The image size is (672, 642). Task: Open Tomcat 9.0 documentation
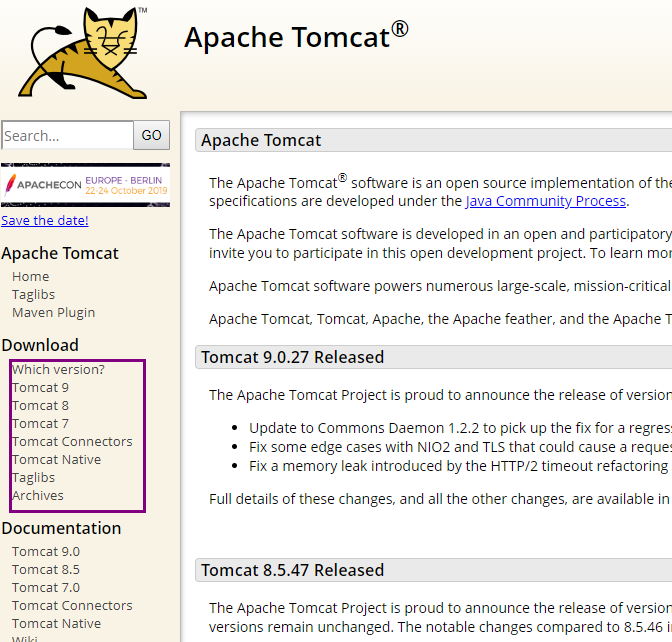click(46, 552)
